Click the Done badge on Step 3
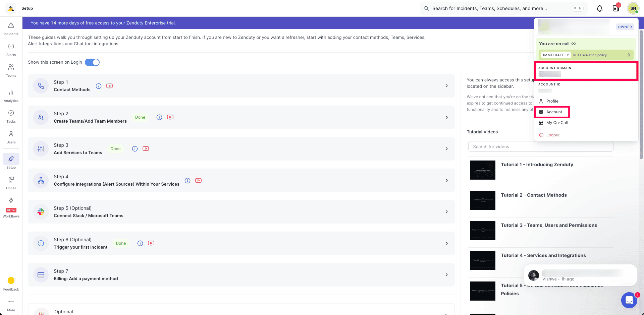Viewport: 644px width, 315px height. 116,149
